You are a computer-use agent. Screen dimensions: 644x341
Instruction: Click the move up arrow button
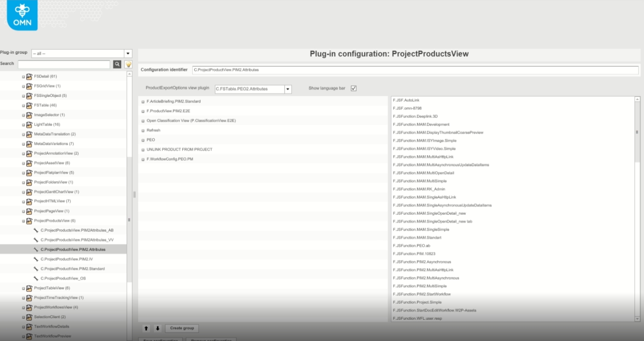coord(146,329)
